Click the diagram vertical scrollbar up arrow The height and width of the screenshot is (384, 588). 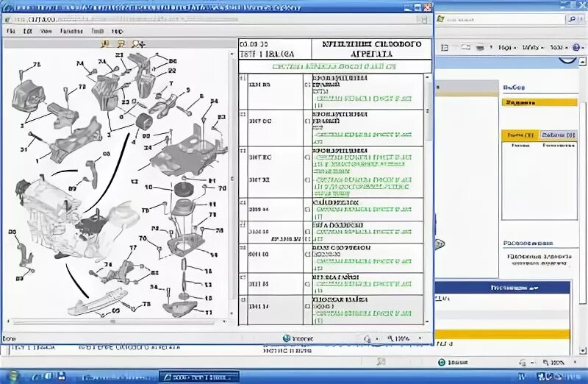point(232,54)
